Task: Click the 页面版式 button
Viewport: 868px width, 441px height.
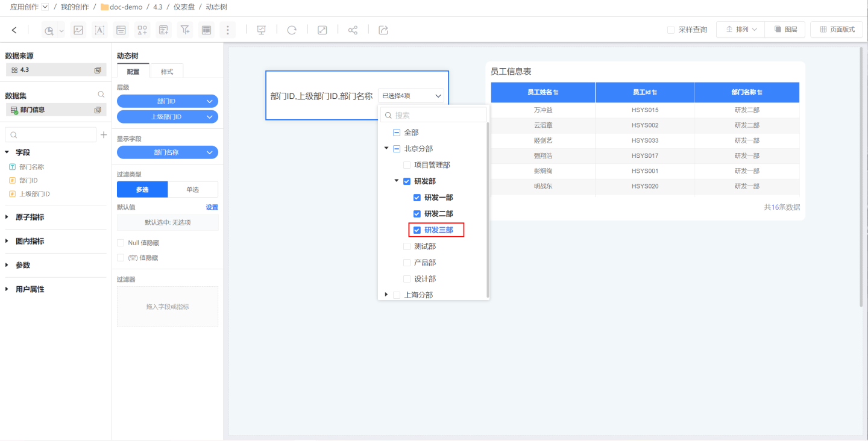Action: pyautogui.click(x=837, y=30)
